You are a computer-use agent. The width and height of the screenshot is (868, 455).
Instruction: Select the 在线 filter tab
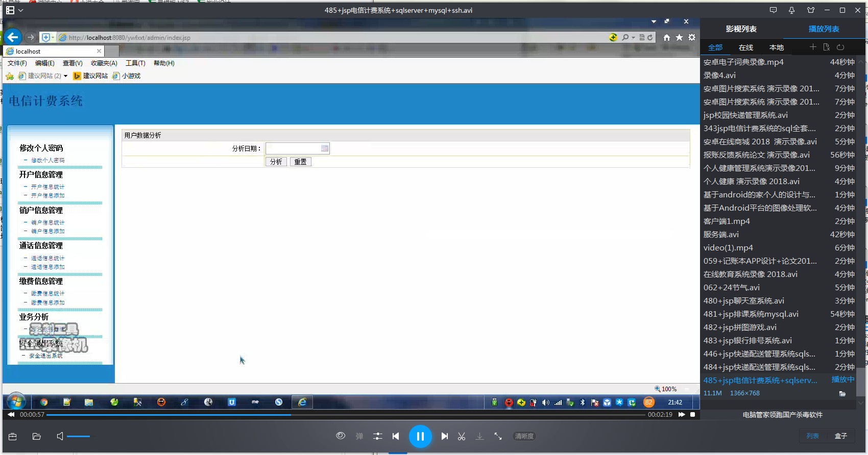coord(746,47)
